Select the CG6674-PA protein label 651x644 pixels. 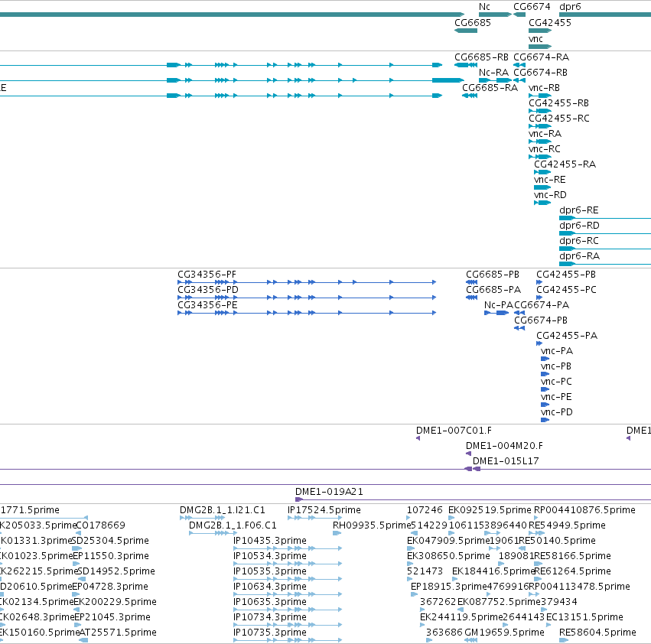click(542, 305)
